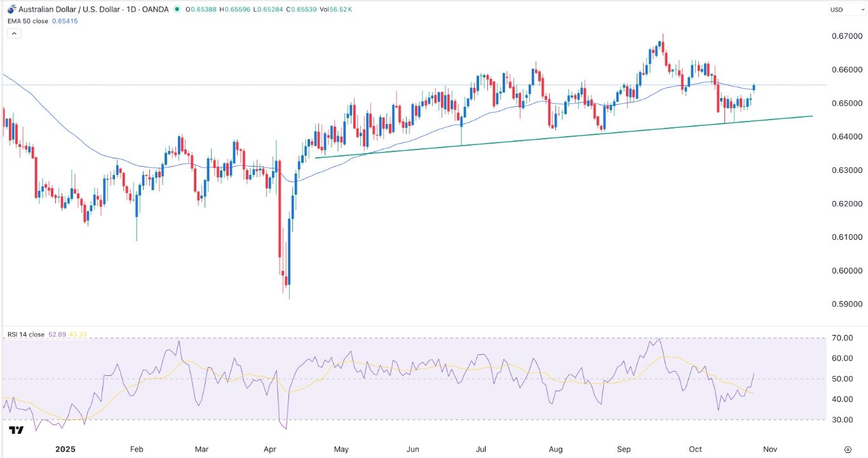Open the TradingView logo in the corner
This screenshot has height=458, width=868.
click(x=16, y=431)
